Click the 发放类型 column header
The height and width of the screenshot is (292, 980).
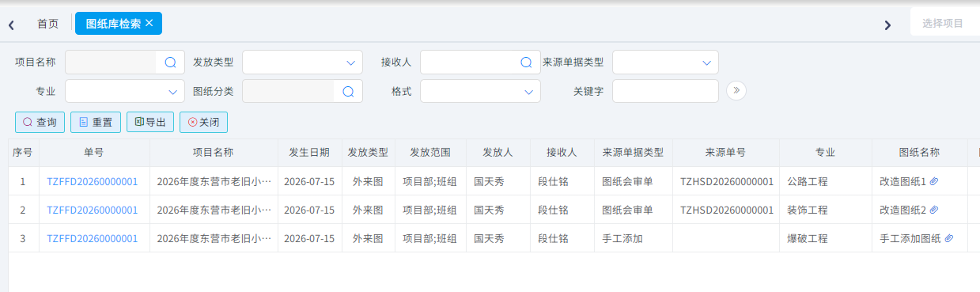click(368, 153)
